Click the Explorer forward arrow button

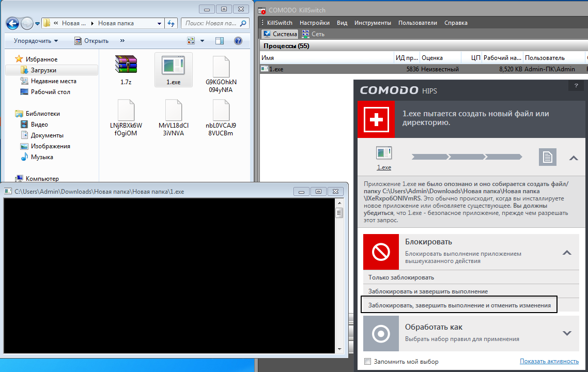pyautogui.click(x=27, y=24)
